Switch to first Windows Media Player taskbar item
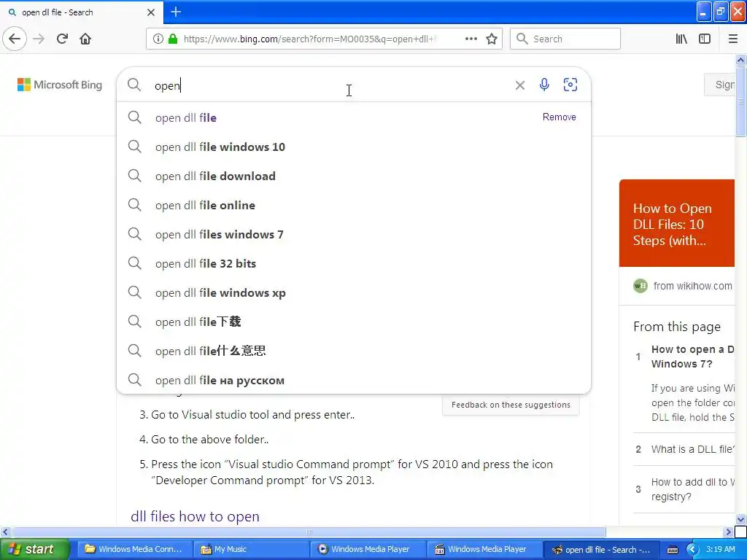The width and height of the screenshot is (747, 560). click(x=368, y=549)
